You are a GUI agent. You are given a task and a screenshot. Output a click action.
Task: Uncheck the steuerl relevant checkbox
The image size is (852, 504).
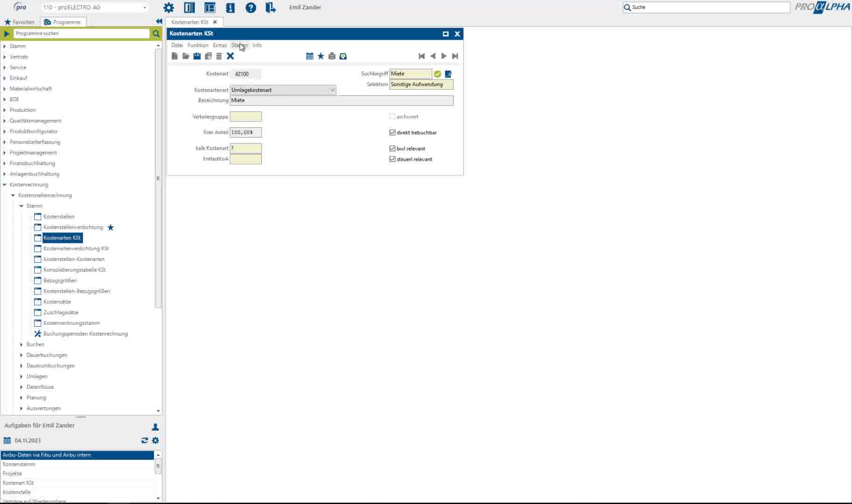[x=392, y=159]
